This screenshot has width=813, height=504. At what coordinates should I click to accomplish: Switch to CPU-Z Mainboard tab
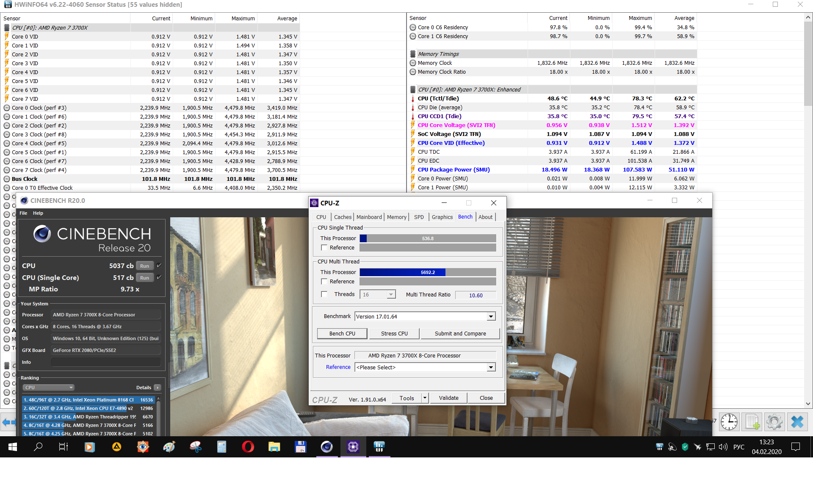click(369, 217)
